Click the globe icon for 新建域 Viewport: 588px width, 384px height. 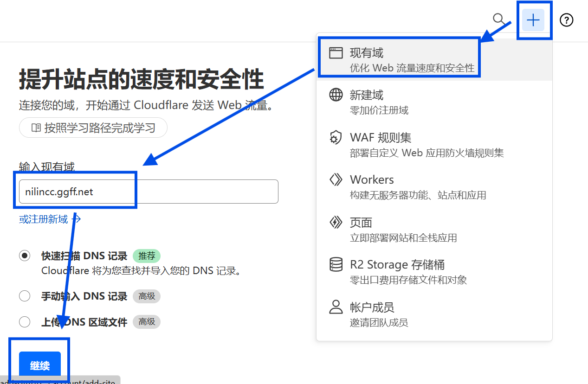coord(336,95)
